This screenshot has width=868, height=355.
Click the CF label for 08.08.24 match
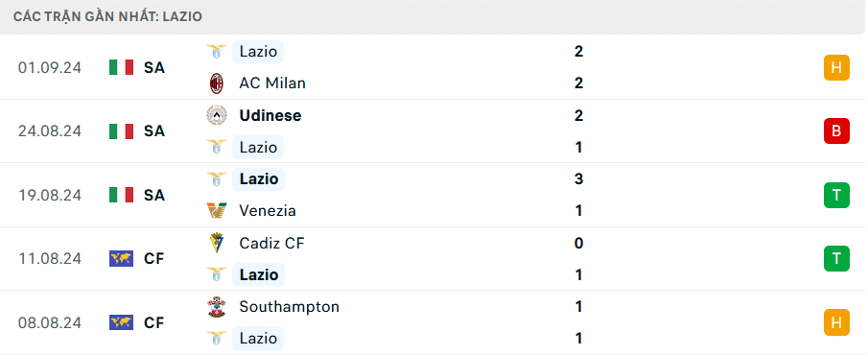(x=153, y=323)
